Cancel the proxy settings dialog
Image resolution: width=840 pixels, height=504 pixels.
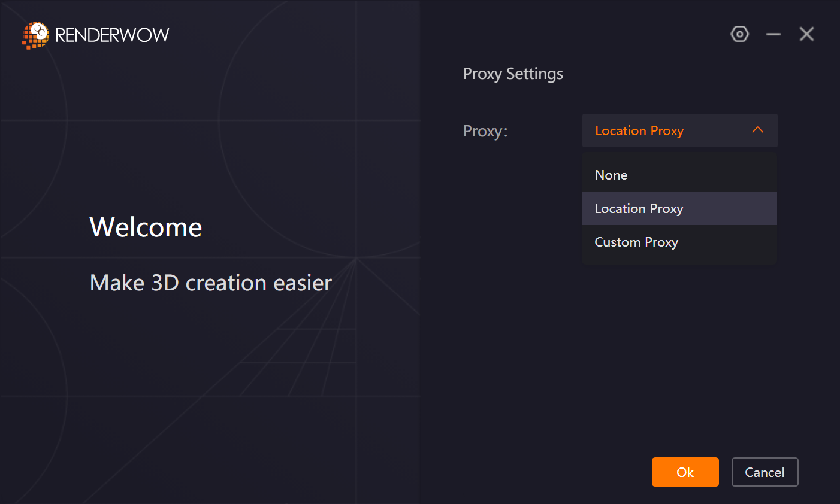point(765,472)
